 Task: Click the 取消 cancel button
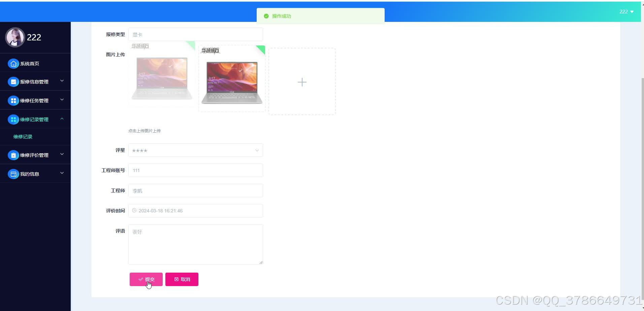pos(182,279)
